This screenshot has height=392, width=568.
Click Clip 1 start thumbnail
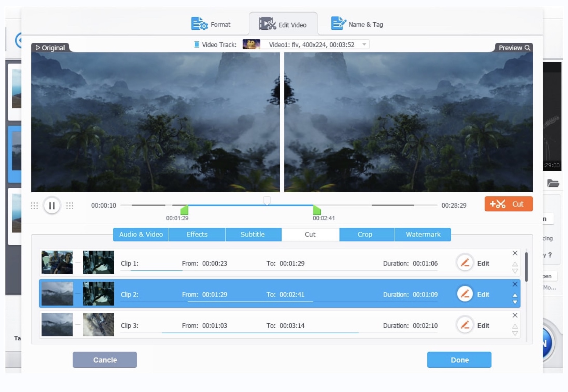coord(57,262)
